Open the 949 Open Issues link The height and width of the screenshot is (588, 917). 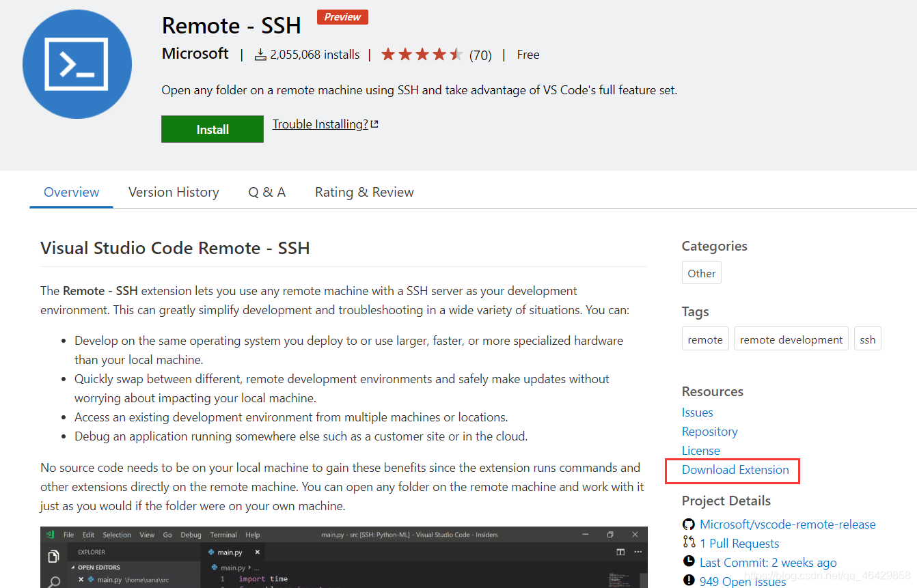coord(743,581)
